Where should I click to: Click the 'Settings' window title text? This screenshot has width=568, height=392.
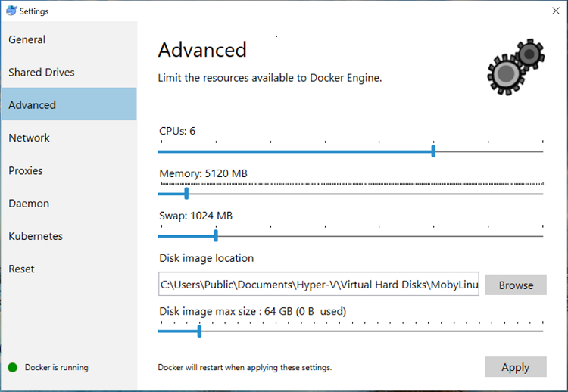pos(33,11)
